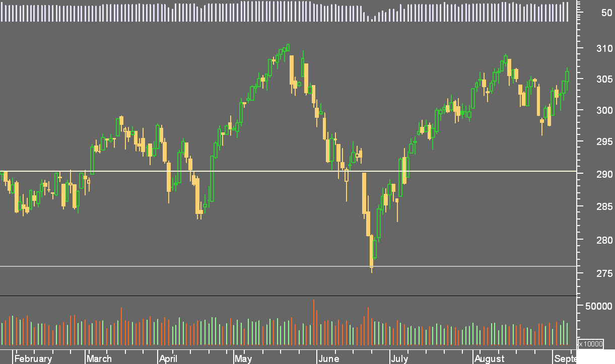Click the "50" label of the top indicator
Screen dimensions: 615x364
coord(606,13)
